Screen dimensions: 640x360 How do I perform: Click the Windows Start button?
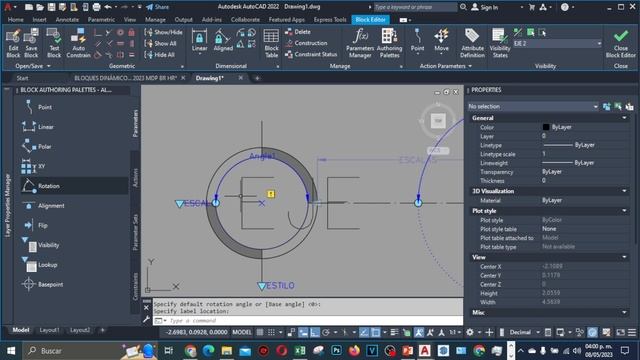point(11,351)
